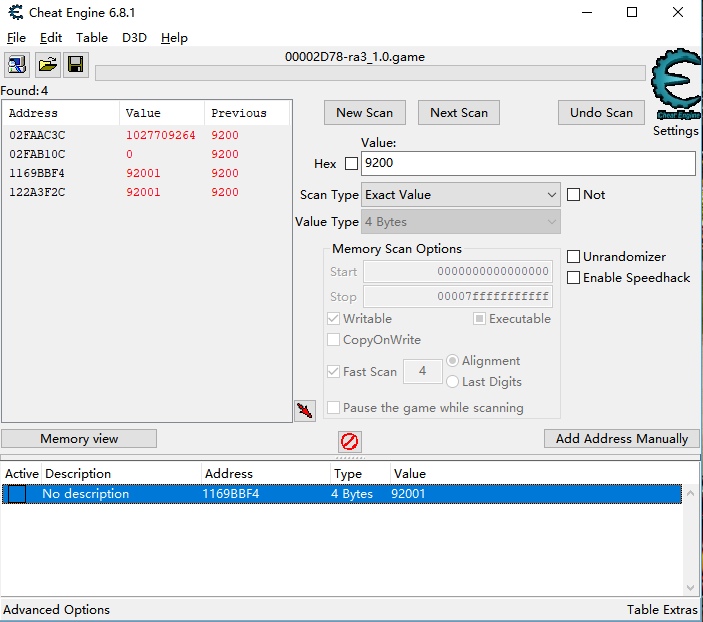The width and height of the screenshot is (703, 622).
Task: Open the Help menu
Action: click(x=174, y=38)
